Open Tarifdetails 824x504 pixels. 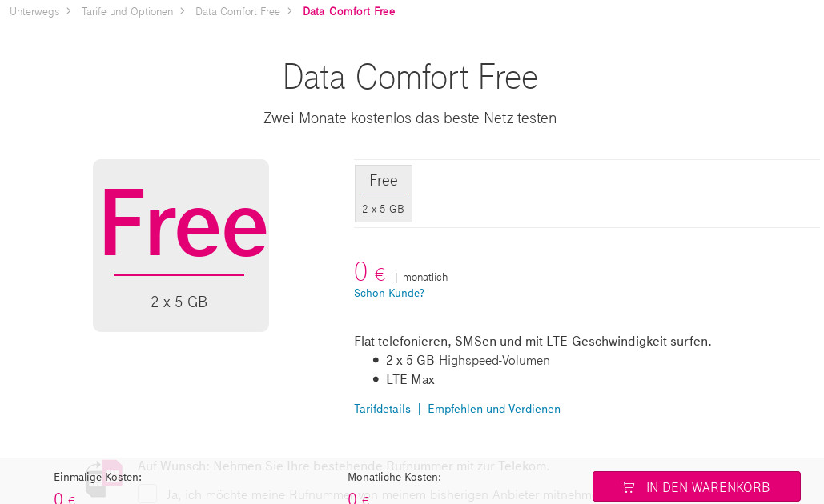pos(382,408)
